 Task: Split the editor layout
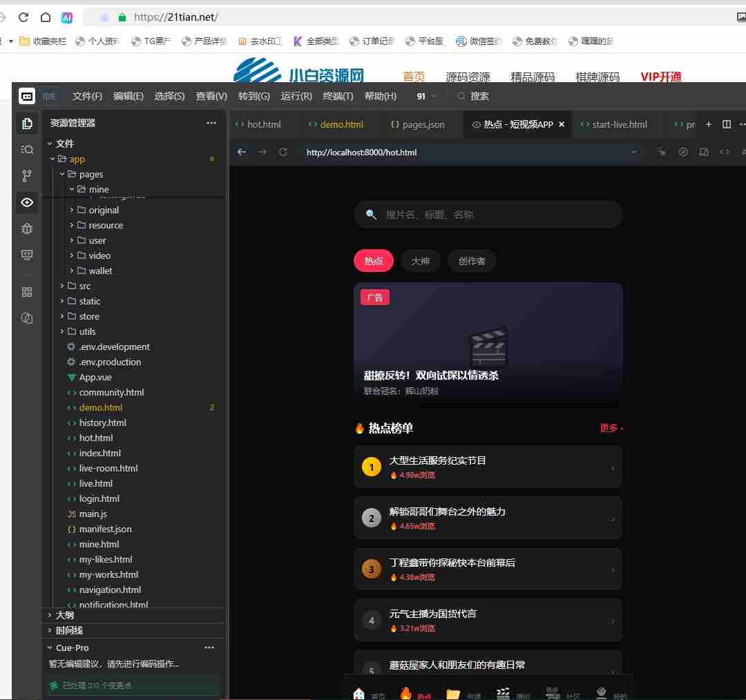727,124
